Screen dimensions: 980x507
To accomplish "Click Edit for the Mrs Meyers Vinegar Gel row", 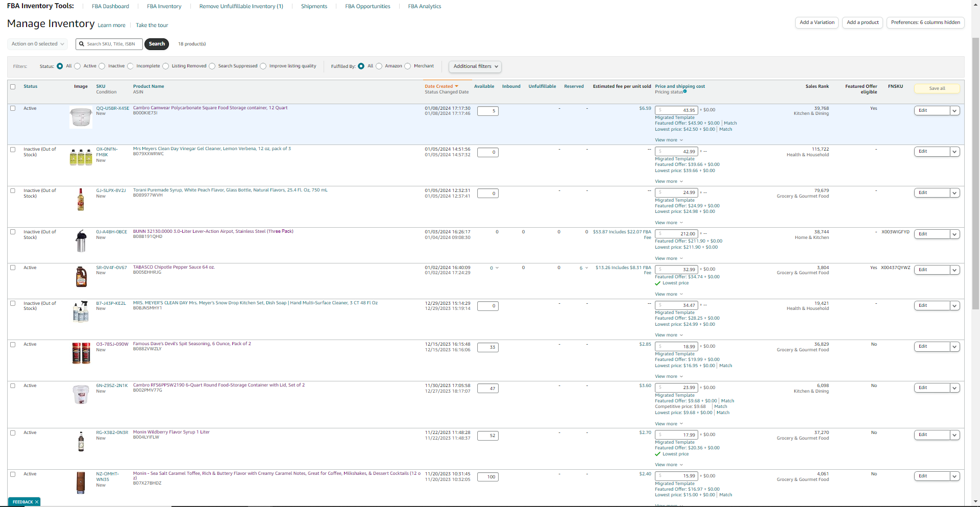I will point(932,152).
